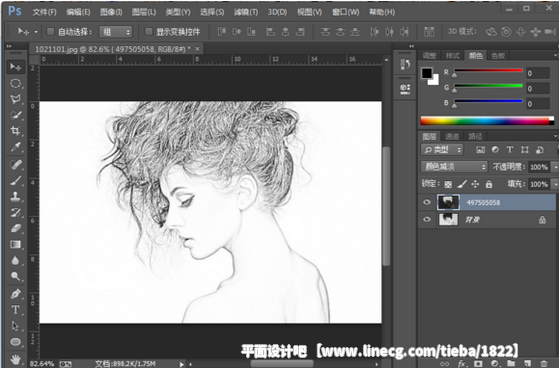Screen dimensions: 559x370
Task: Select the Brush tool
Action: click(x=15, y=180)
